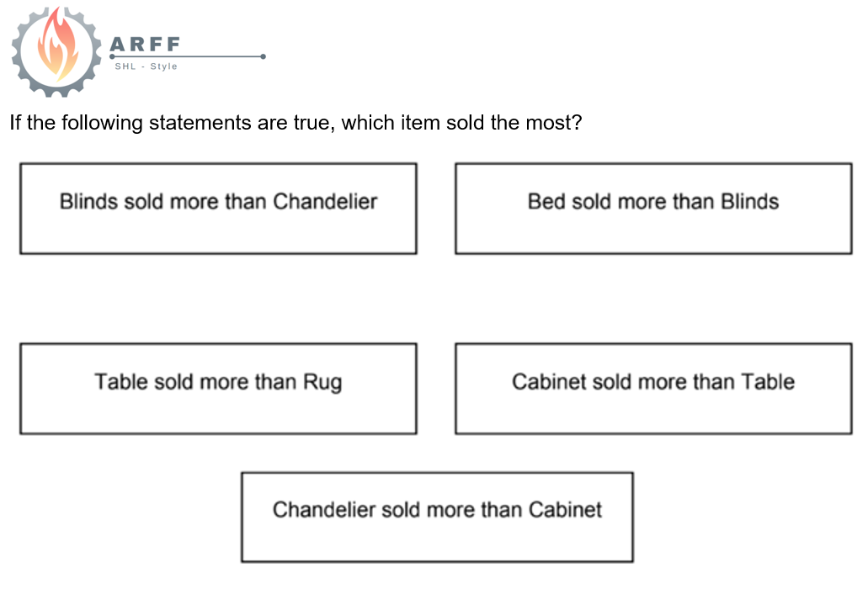Click the word "Rug" in the Table statement

point(322,383)
